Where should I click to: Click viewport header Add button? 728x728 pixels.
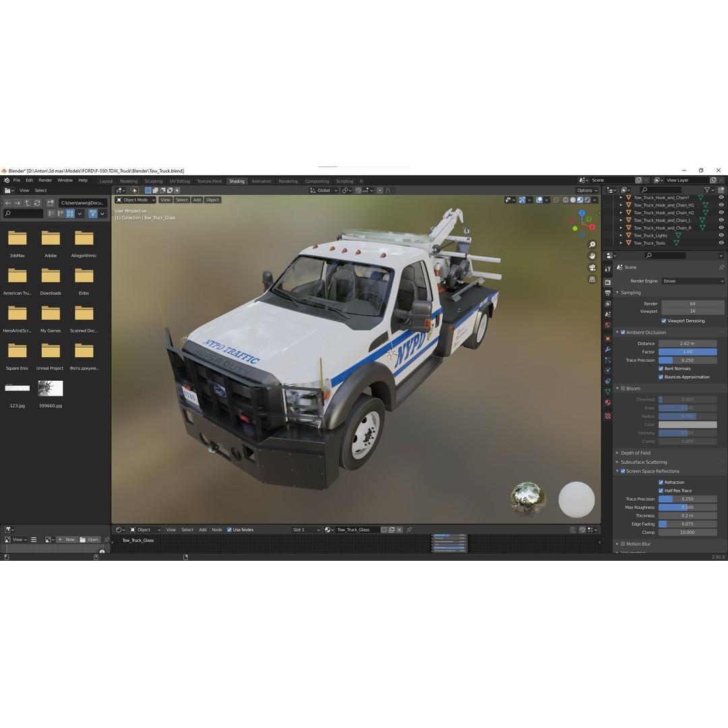(197, 200)
